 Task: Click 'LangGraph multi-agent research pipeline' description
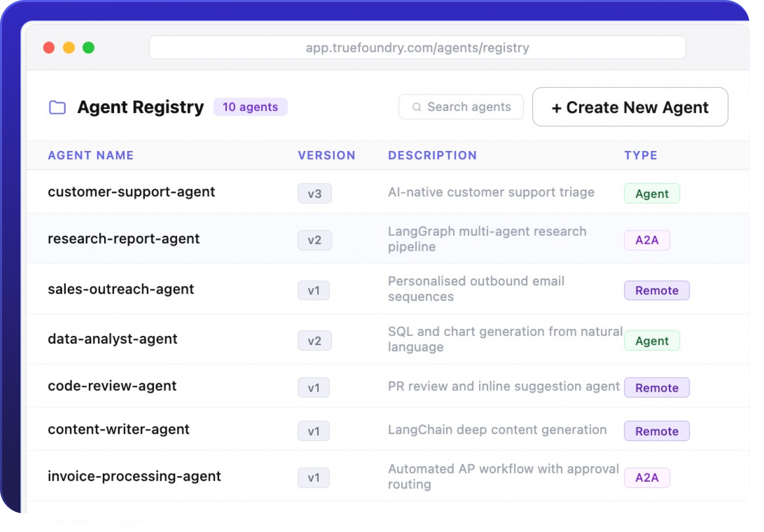[x=487, y=239]
